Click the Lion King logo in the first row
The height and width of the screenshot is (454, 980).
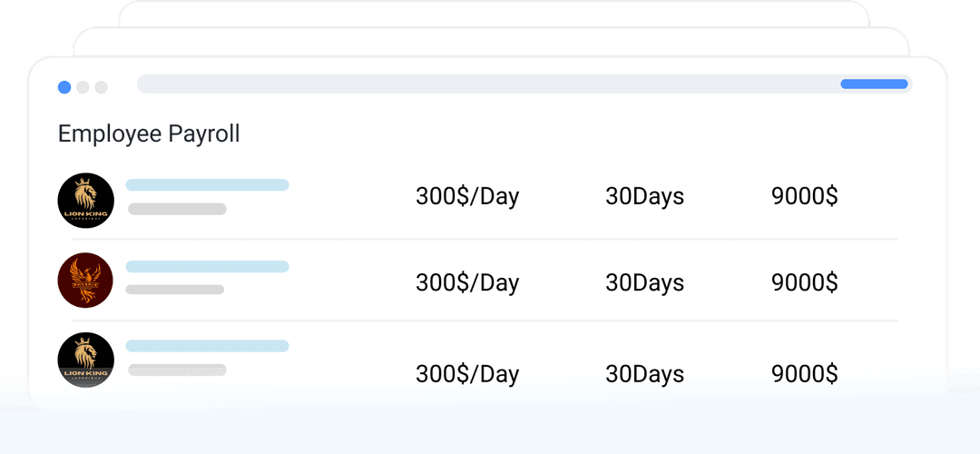click(85, 201)
